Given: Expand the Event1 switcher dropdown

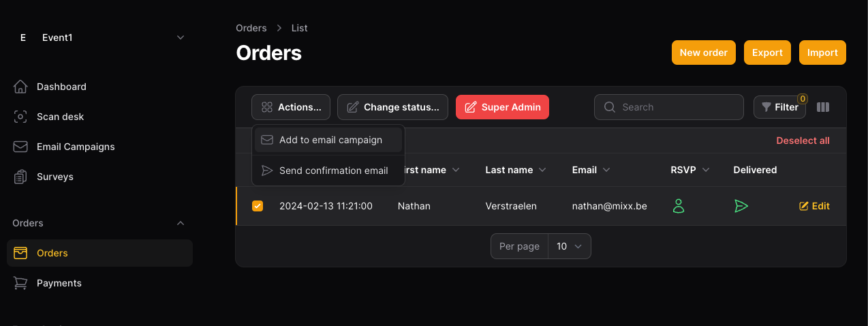Looking at the screenshot, I should tap(181, 38).
